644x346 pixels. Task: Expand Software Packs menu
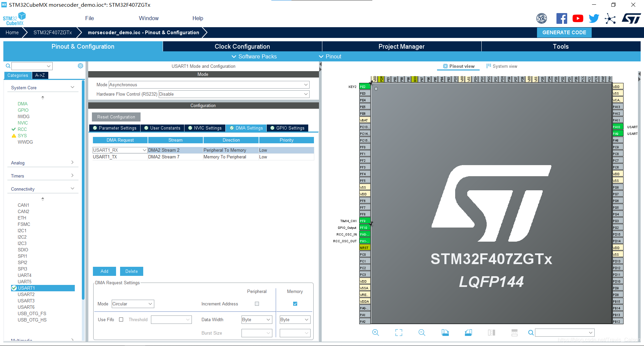[254, 56]
